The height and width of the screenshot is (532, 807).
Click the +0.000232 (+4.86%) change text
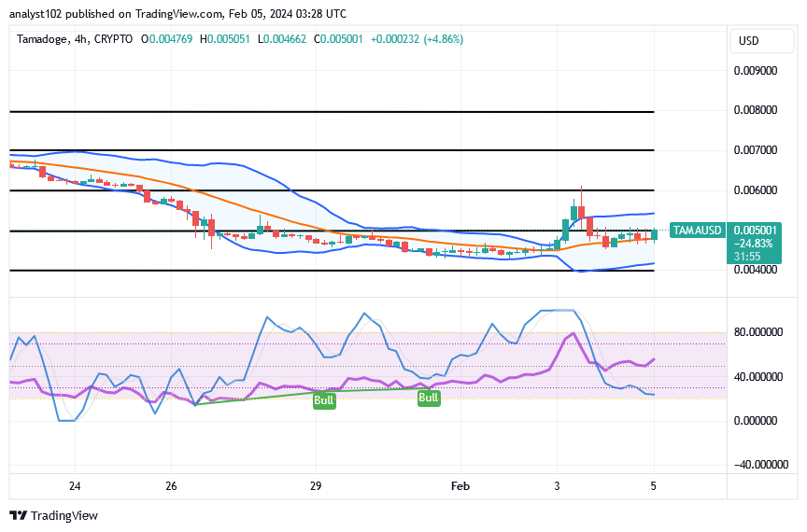pyautogui.click(x=417, y=39)
